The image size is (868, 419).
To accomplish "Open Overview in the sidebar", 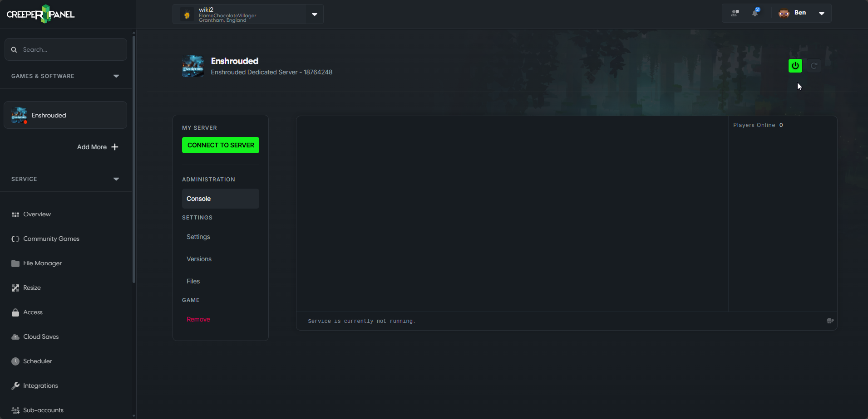I will click(37, 214).
